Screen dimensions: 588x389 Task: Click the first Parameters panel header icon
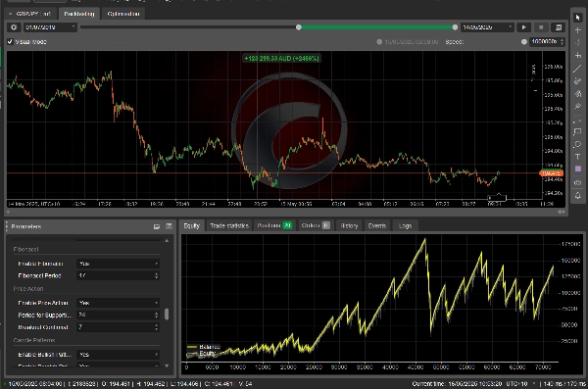point(157,226)
